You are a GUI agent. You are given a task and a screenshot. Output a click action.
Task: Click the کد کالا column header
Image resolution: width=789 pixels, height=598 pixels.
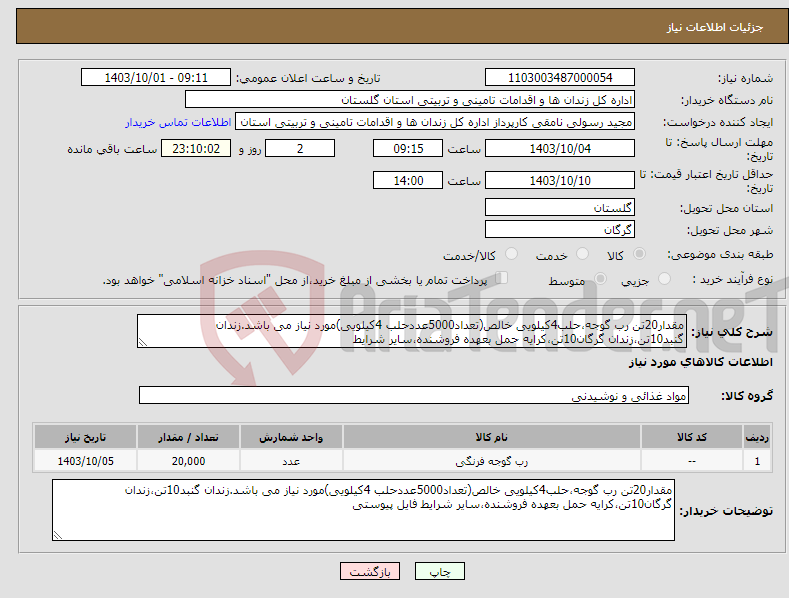(691, 436)
